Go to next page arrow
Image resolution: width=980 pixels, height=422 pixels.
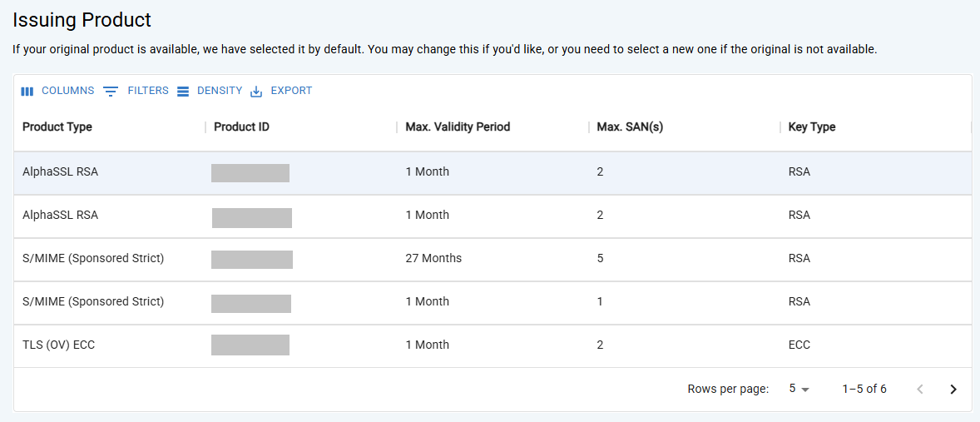click(953, 389)
